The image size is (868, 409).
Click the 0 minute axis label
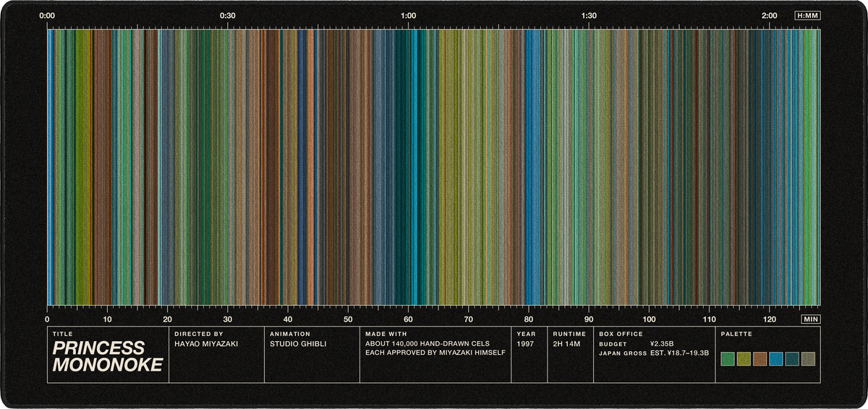(x=47, y=319)
